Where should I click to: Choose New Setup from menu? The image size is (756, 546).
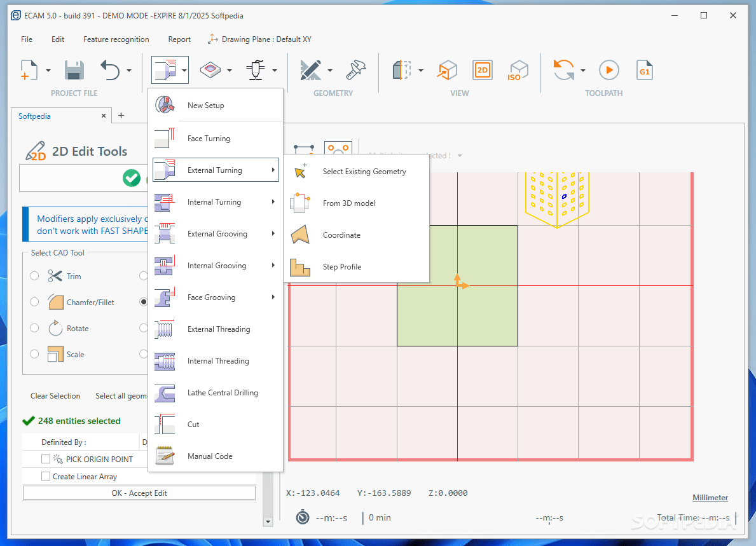(216, 105)
